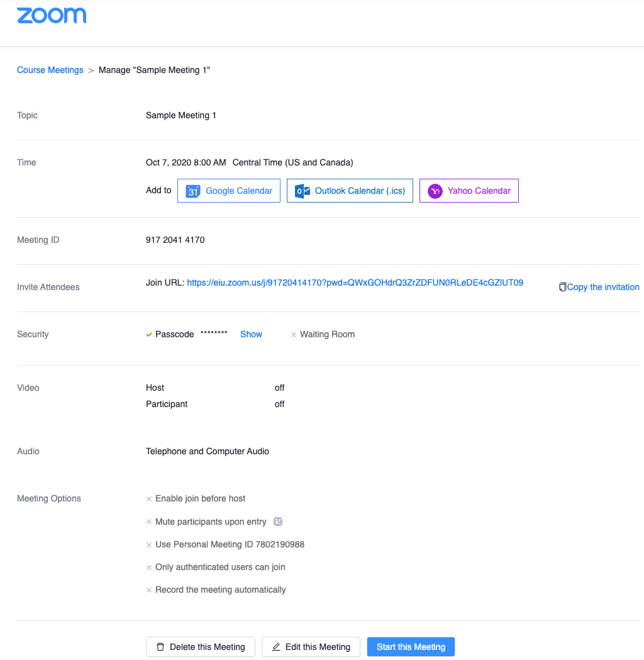Click the green Passcode checkmark
644x660 pixels.
coord(149,334)
